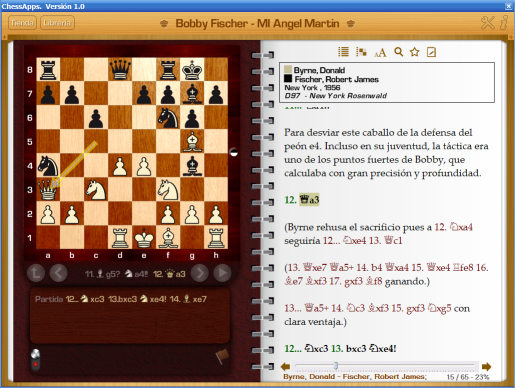This screenshot has width=515, height=388.
Task: Click the side-to-move indicator
Action: click(x=234, y=153)
